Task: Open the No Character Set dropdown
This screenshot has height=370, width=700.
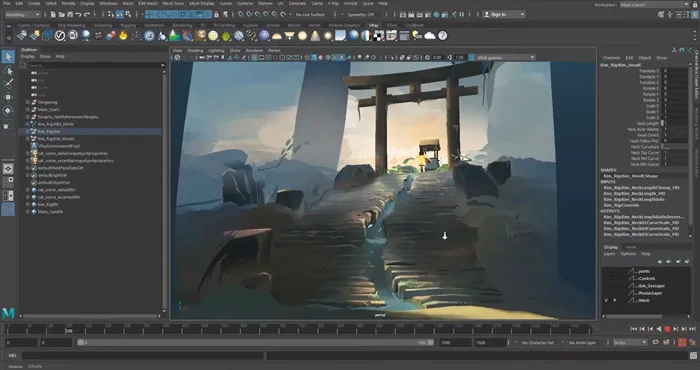Action: click(539, 342)
